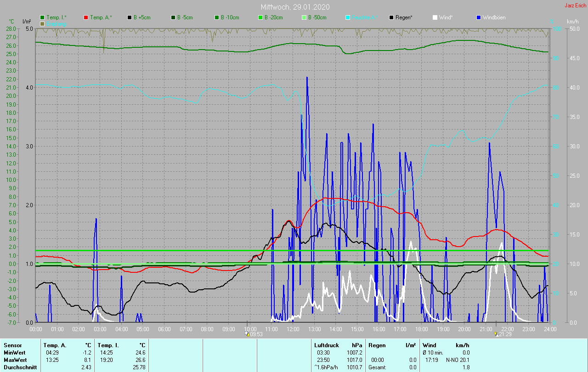Select the wind gust value "N-NO 20.1"

(458, 360)
